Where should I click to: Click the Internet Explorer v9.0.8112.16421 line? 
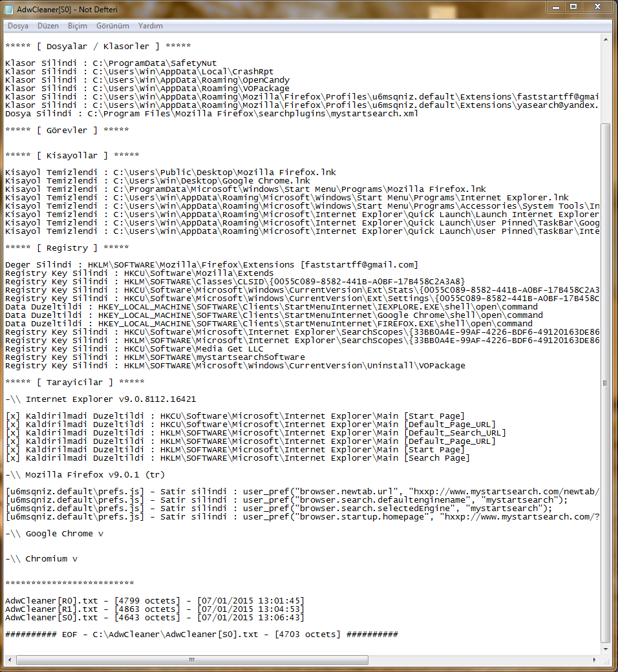[101, 399]
